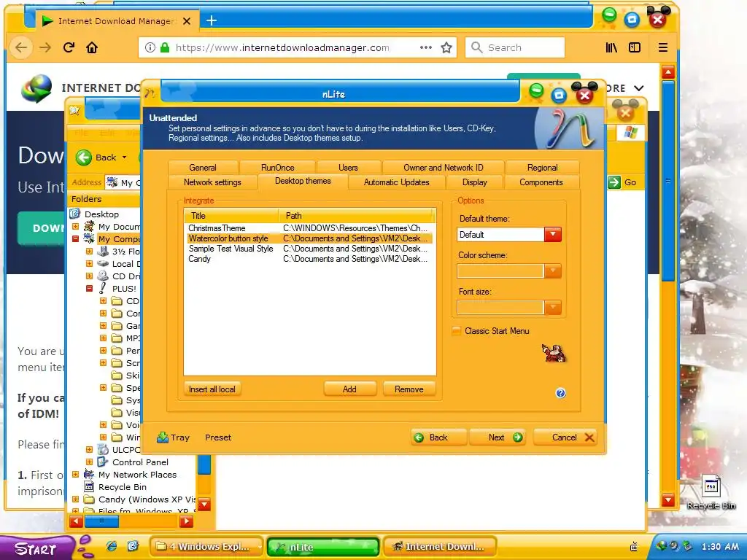Toggle the Firefox sidebar icon
747x560 pixels.
(635, 47)
